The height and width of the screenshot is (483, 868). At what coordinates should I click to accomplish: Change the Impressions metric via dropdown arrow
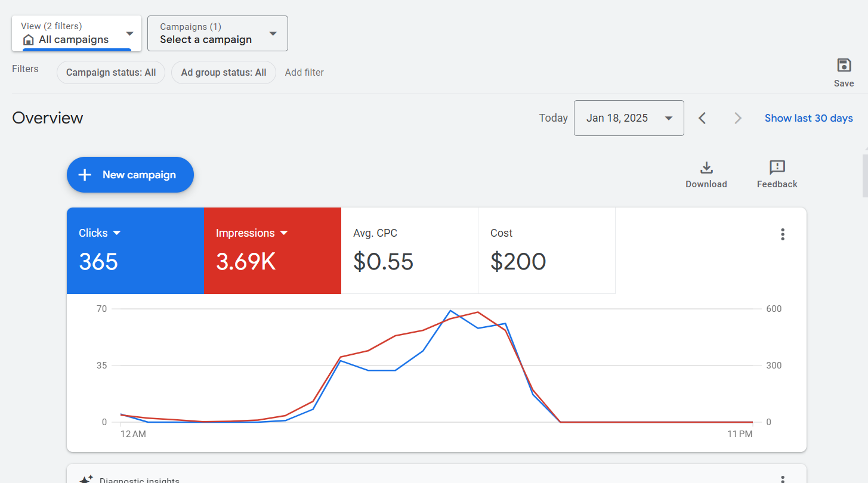284,233
